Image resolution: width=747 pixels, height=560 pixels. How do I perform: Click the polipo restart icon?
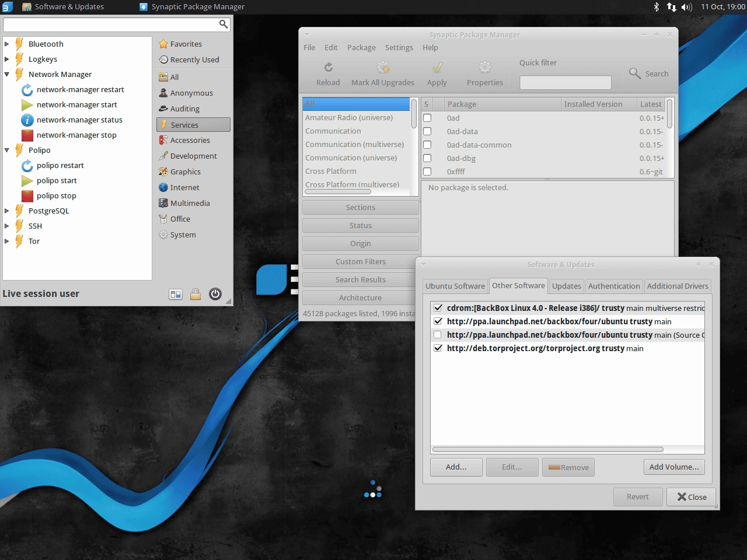click(27, 166)
